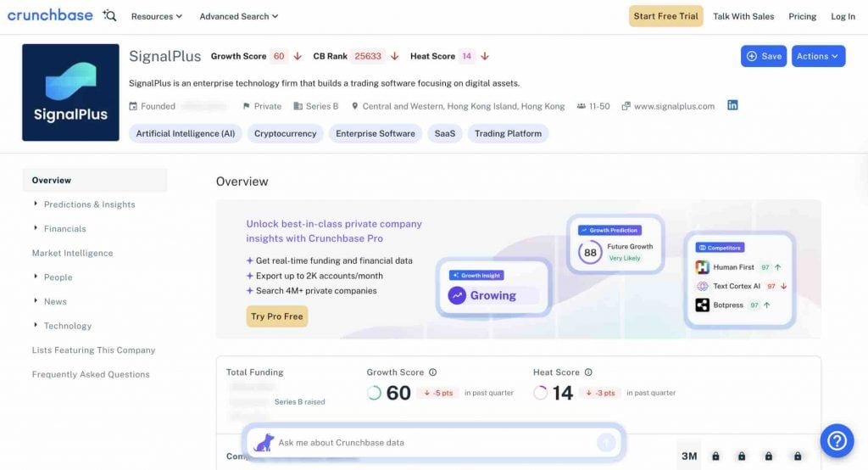Expand the Advanced Search dropdown
Screen dimensions: 868x470
coord(238,17)
